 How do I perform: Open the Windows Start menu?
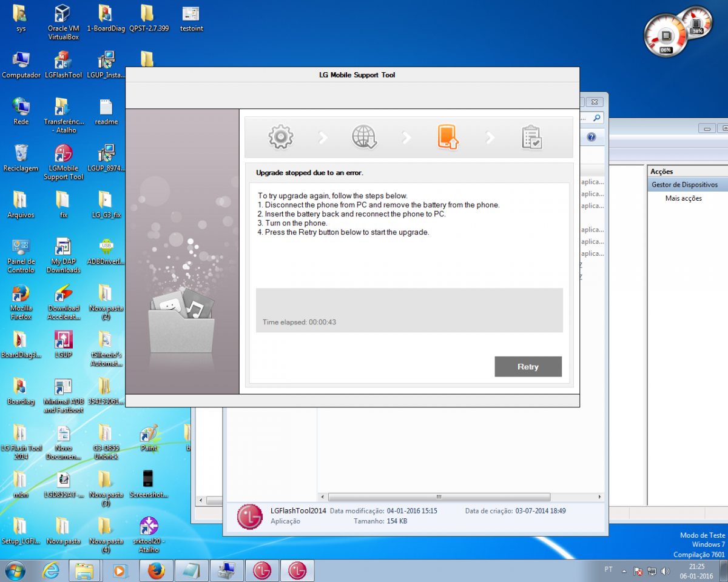(x=15, y=570)
